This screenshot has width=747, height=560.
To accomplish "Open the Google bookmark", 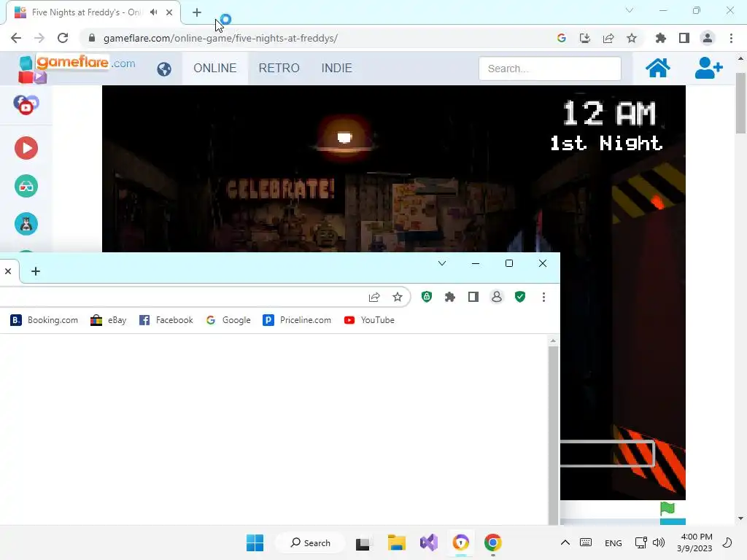I will pyautogui.click(x=228, y=320).
